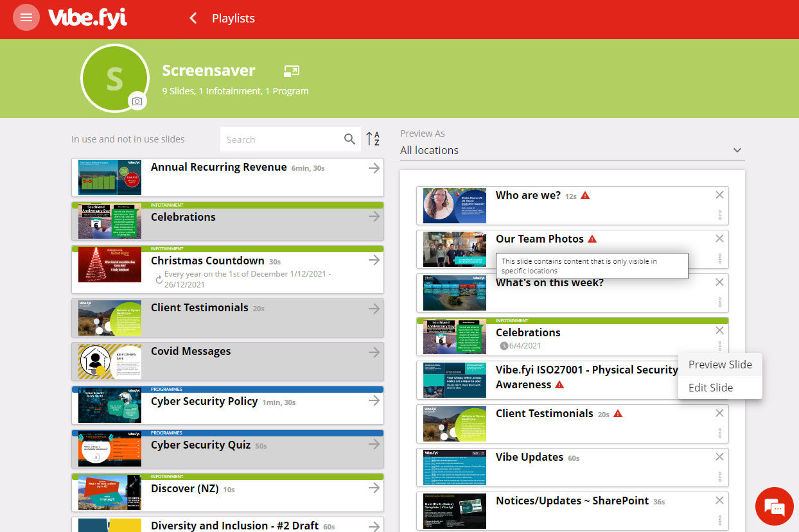The image size is (799, 532).
Task: Open the live chat bubble
Action: [x=775, y=508]
